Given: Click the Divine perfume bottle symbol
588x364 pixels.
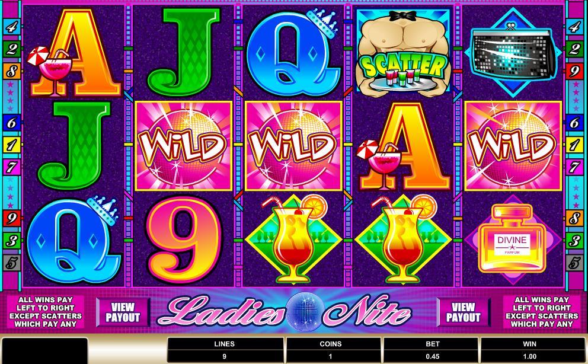Looking at the screenshot, I should coord(513,239).
